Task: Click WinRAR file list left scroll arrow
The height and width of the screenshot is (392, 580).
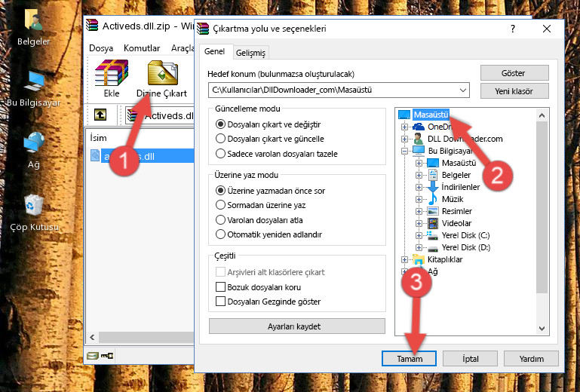Action: [93, 337]
